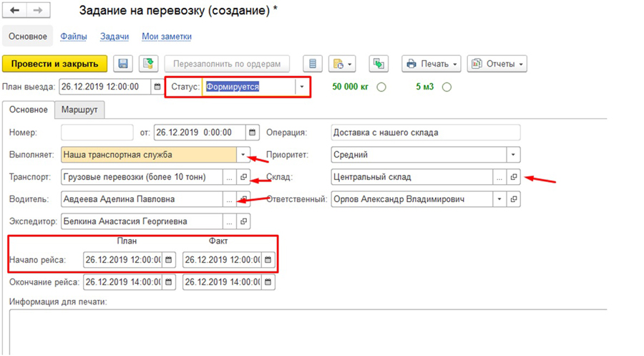Click Провести и закрыть button
This screenshot has width=644, height=356.
point(55,64)
